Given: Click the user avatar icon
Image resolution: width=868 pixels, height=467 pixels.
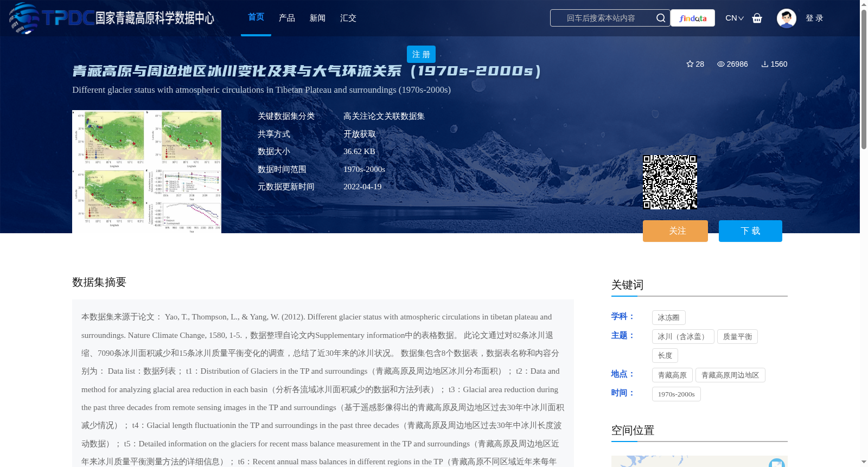Looking at the screenshot, I should (786, 18).
